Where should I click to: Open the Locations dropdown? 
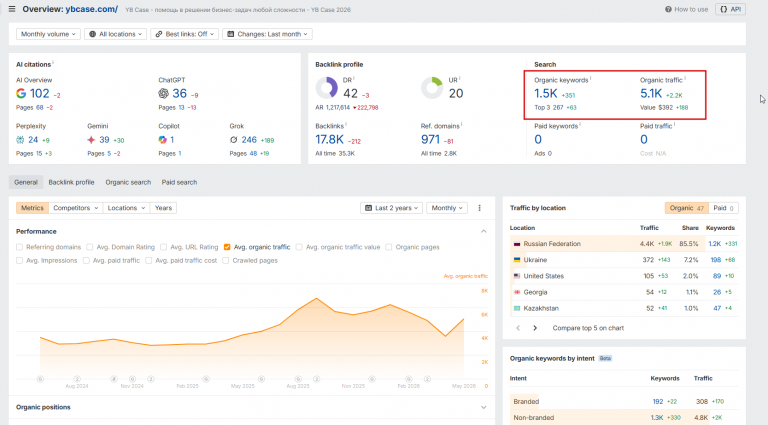click(x=126, y=208)
